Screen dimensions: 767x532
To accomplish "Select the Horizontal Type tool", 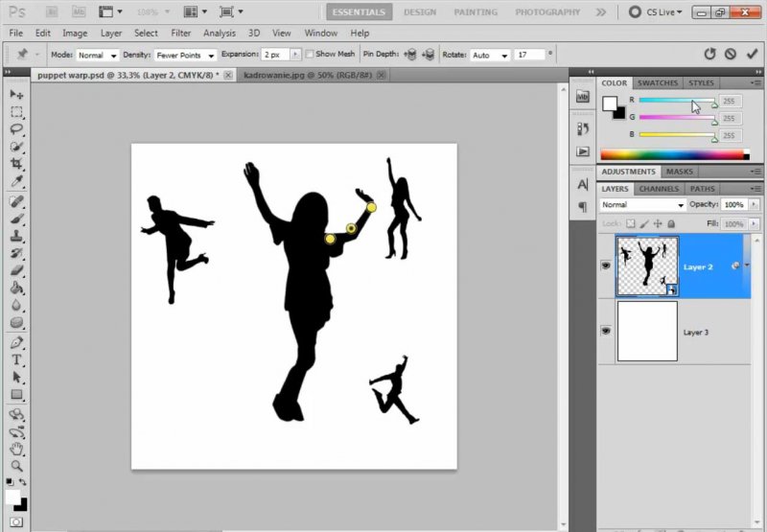I will 16,359.
